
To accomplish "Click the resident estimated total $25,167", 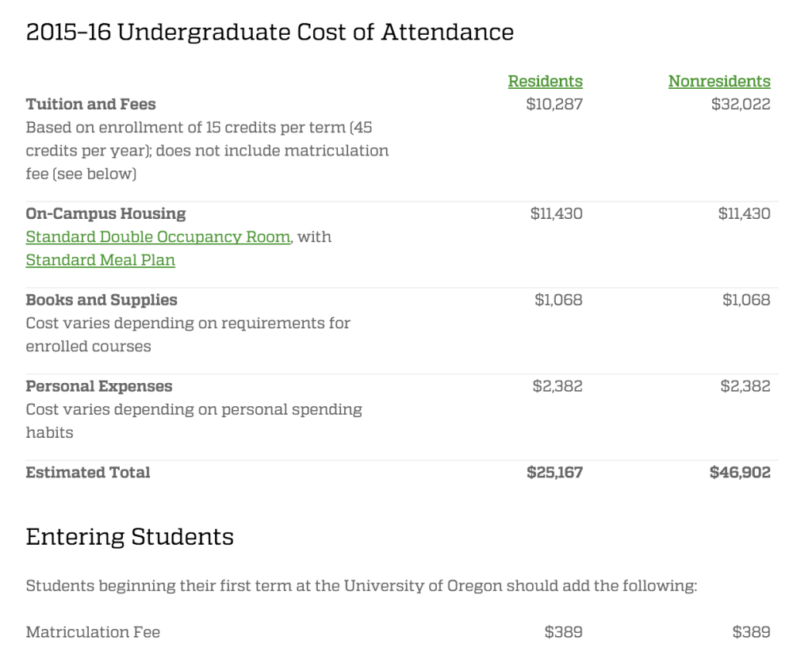I will click(x=554, y=472).
